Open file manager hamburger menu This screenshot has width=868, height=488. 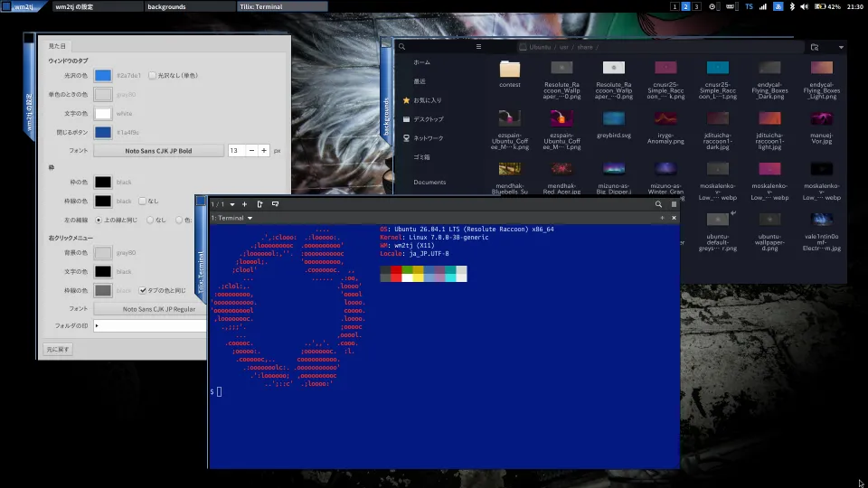[x=479, y=47]
